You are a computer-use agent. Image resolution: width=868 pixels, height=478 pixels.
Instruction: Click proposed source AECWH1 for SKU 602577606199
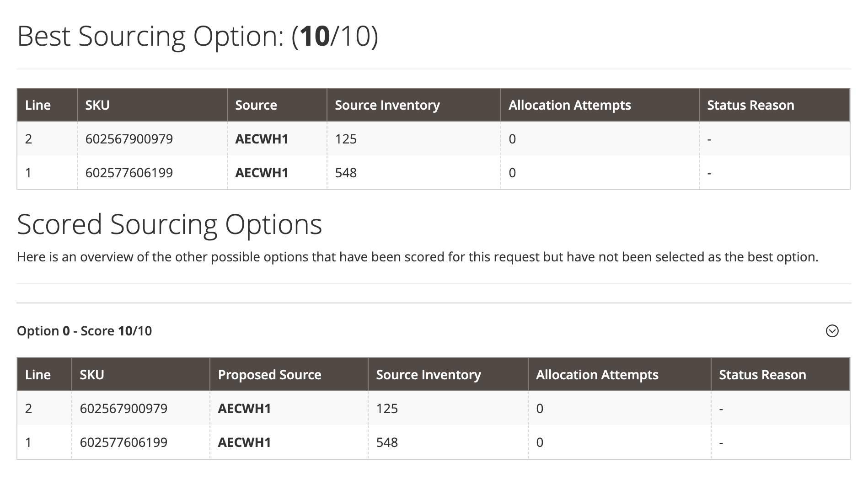244,442
